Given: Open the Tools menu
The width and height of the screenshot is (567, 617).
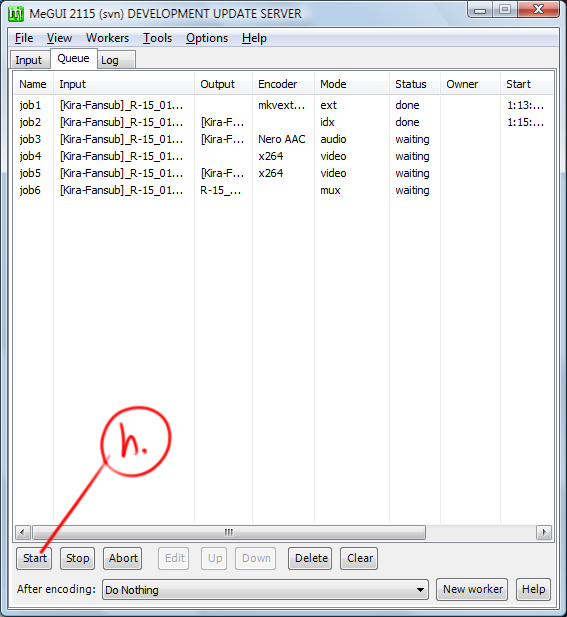Looking at the screenshot, I should [x=157, y=38].
